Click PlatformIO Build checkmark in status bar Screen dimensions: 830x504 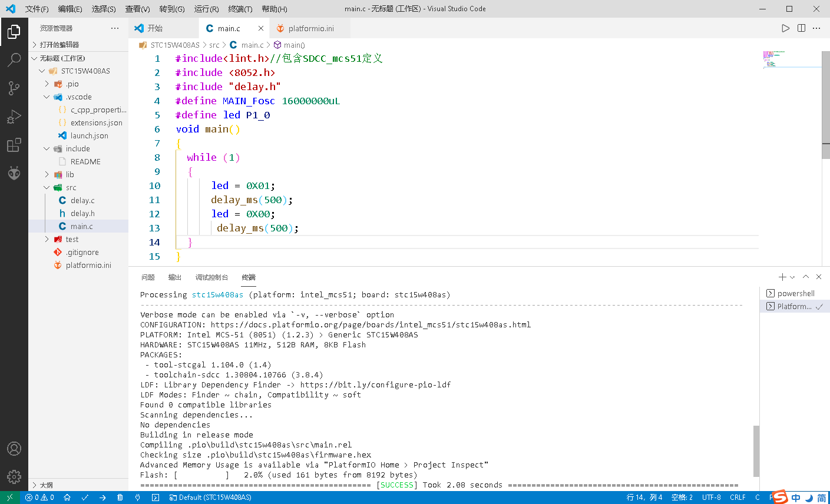pyautogui.click(x=85, y=498)
